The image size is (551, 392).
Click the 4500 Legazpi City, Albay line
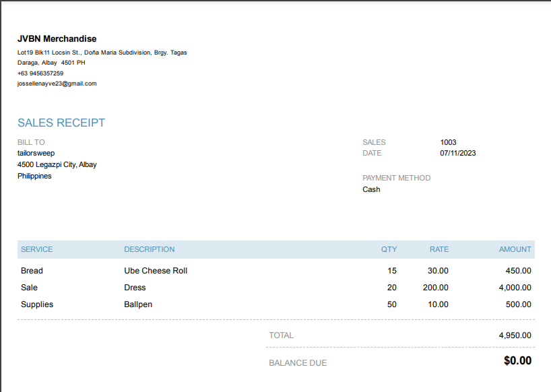(x=57, y=165)
